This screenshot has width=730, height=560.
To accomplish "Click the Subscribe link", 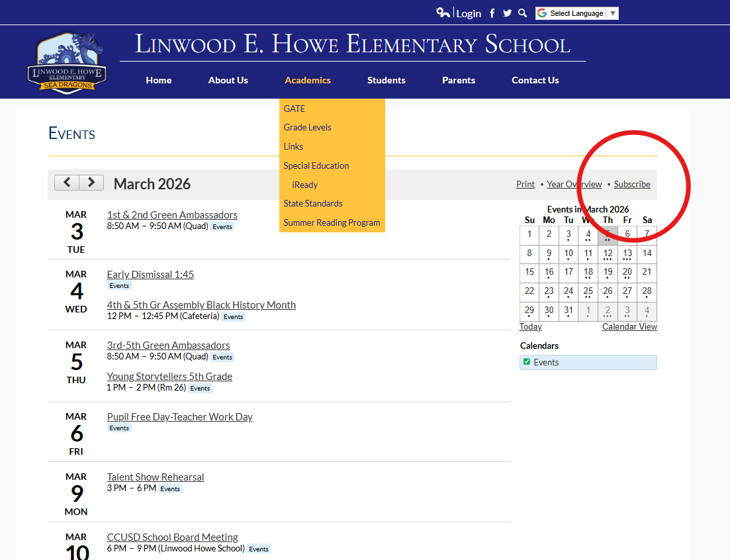I will point(632,185).
